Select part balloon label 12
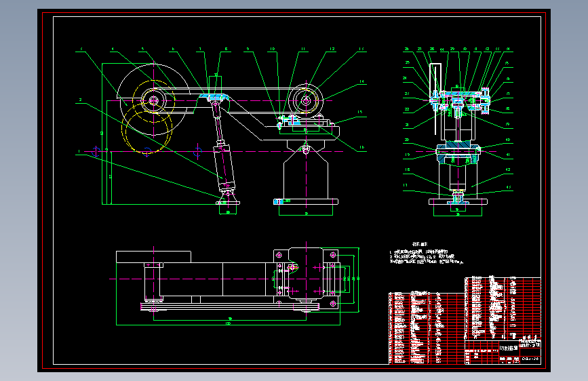The height and width of the screenshot is (381, 588). click(332, 49)
